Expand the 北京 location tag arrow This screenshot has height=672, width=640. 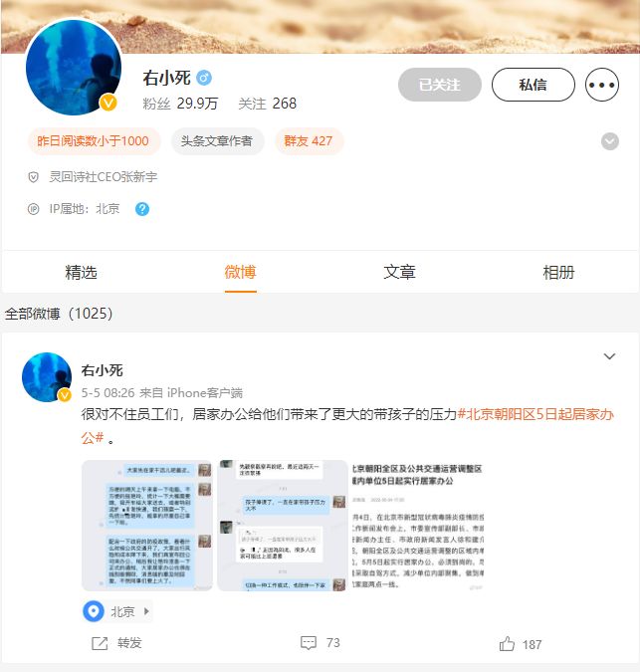(146, 611)
